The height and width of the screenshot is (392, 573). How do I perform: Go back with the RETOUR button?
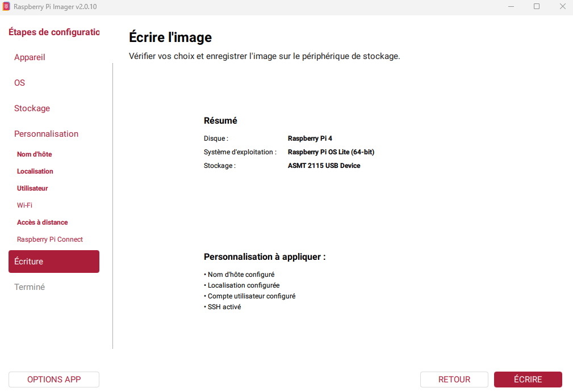(x=454, y=380)
